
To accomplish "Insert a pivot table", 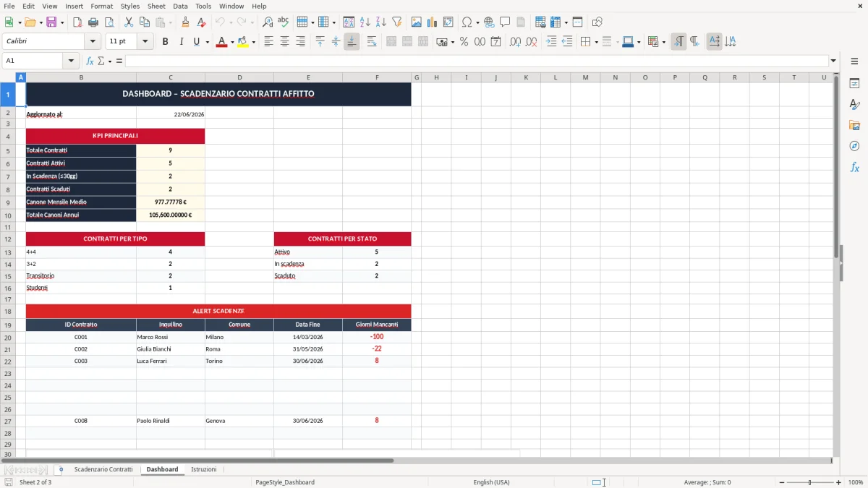I will tap(448, 22).
